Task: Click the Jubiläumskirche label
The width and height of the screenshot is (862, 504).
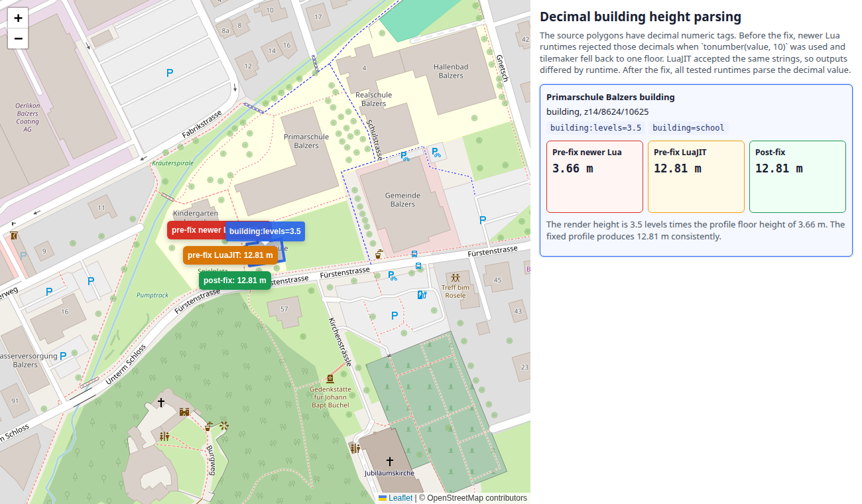Action: (x=389, y=473)
